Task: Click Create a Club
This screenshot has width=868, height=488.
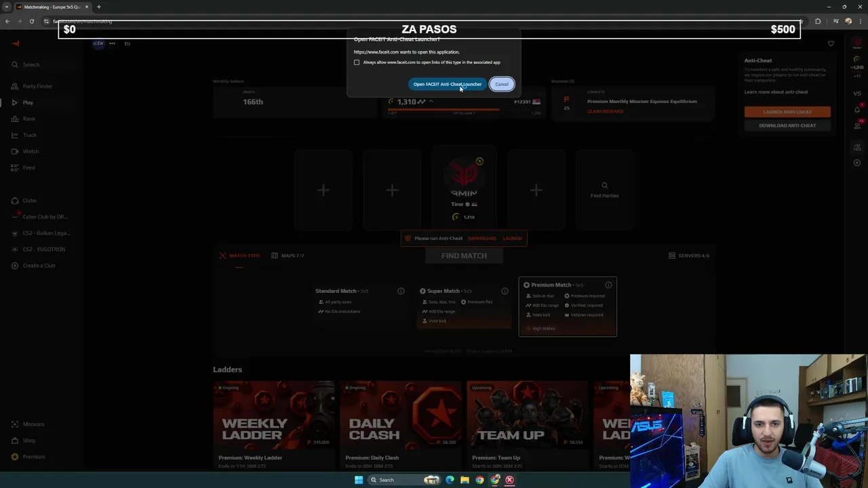Action: [x=33, y=266]
